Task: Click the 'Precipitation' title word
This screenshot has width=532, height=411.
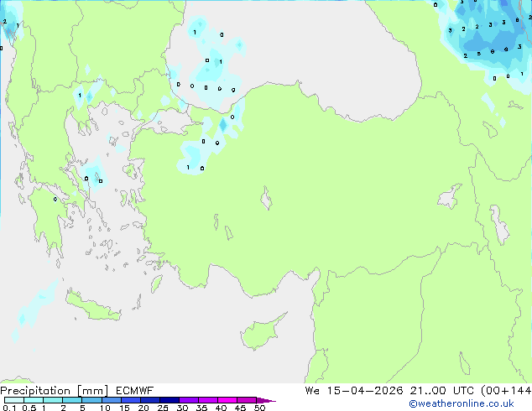Action: pos(35,391)
